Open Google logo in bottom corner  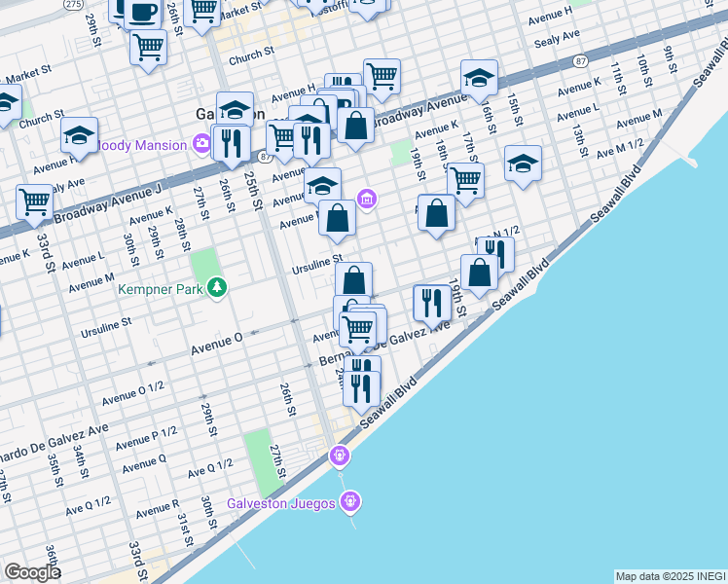click(x=32, y=572)
